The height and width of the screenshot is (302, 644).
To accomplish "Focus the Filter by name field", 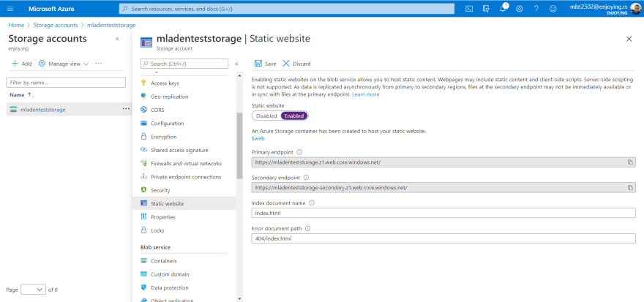I will tap(66, 83).
